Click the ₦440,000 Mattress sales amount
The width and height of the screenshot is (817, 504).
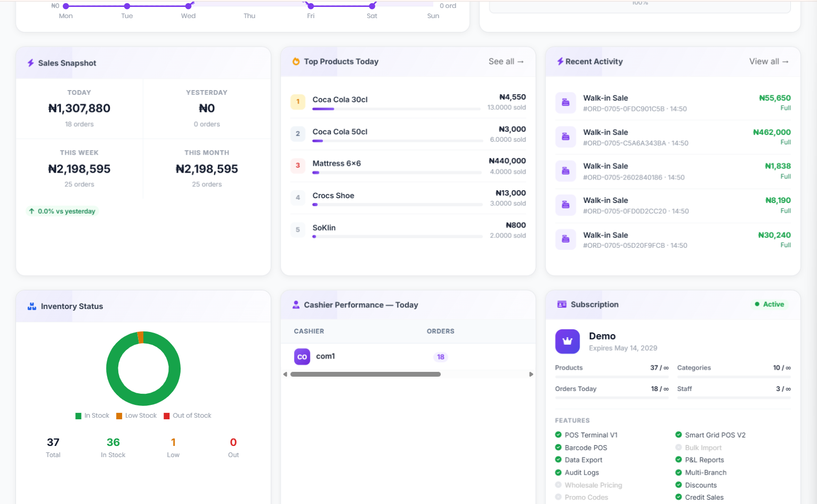coord(507,161)
